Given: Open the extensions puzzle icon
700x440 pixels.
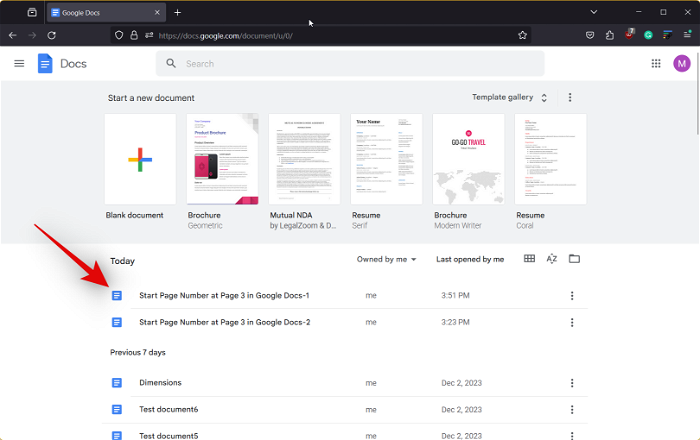Looking at the screenshot, I should click(x=609, y=35).
